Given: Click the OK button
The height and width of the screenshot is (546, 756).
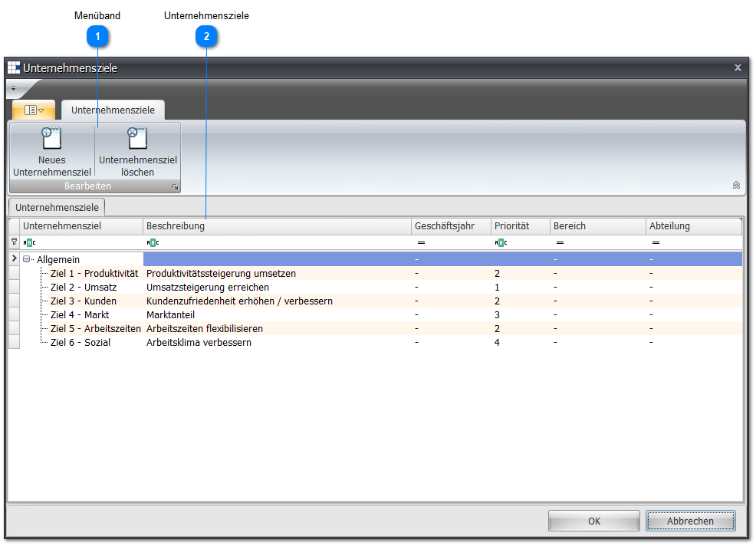Looking at the screenshot, I should point(594,521).
